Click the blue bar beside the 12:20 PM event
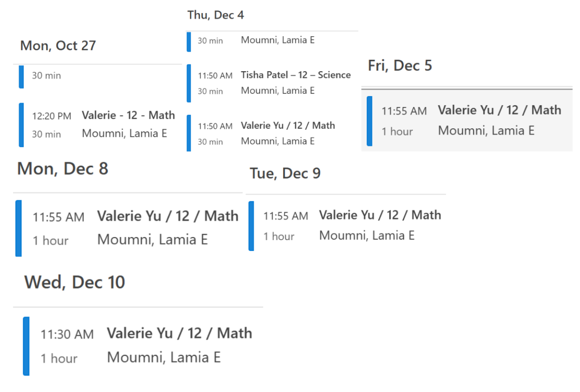This screenshot has height=392, width=580. [21, 125]
